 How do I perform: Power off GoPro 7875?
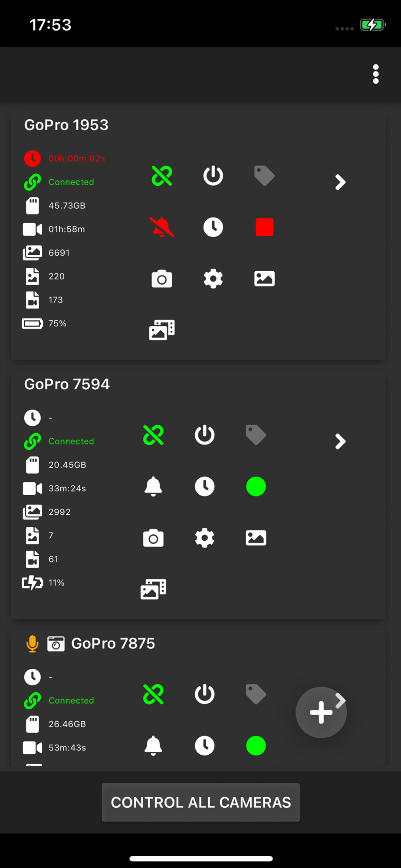click(204, 694)
